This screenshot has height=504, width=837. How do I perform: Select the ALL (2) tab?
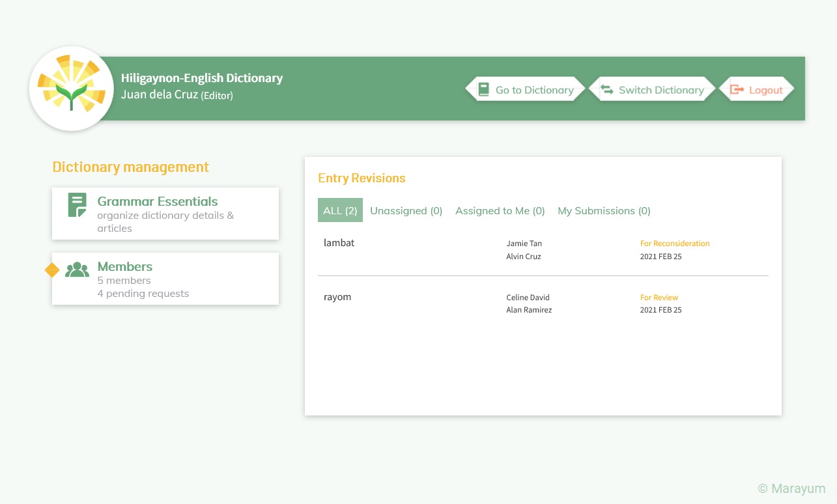click(340, 210)
